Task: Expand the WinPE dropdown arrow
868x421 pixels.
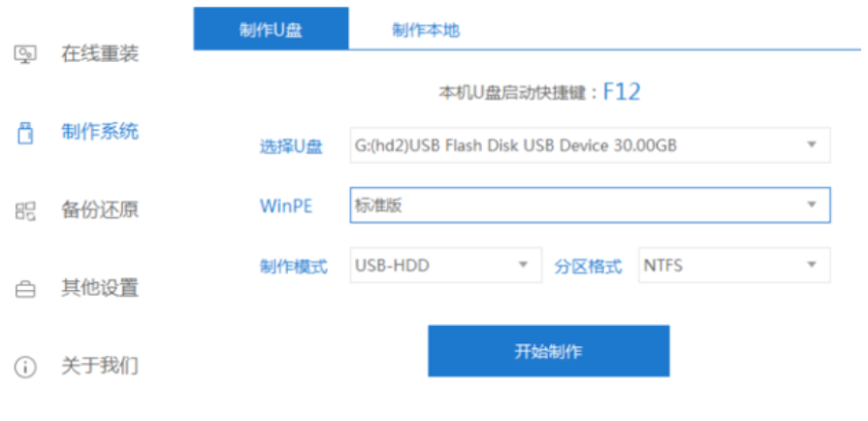Action: click(x=812, y=205)
